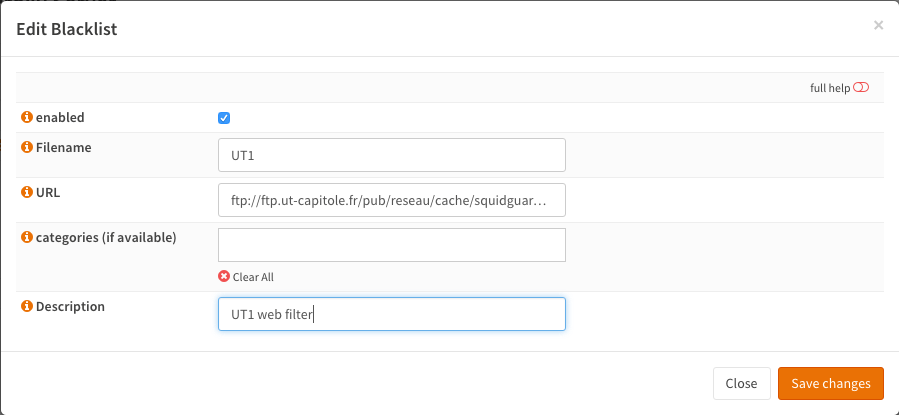Click the Description field 'UT1 web filter'

391,314
